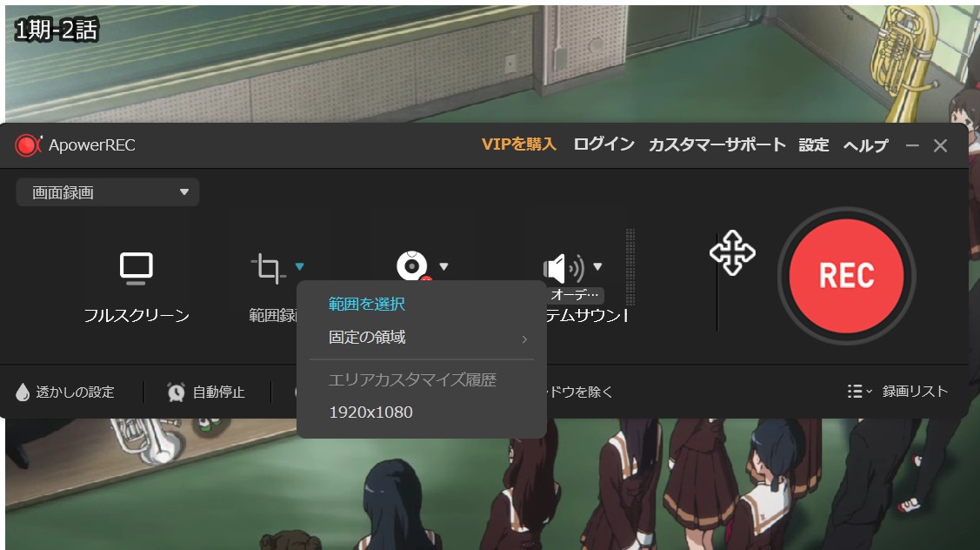
Task: Select the Full Screen monitor icon
Action: (137, 268)
